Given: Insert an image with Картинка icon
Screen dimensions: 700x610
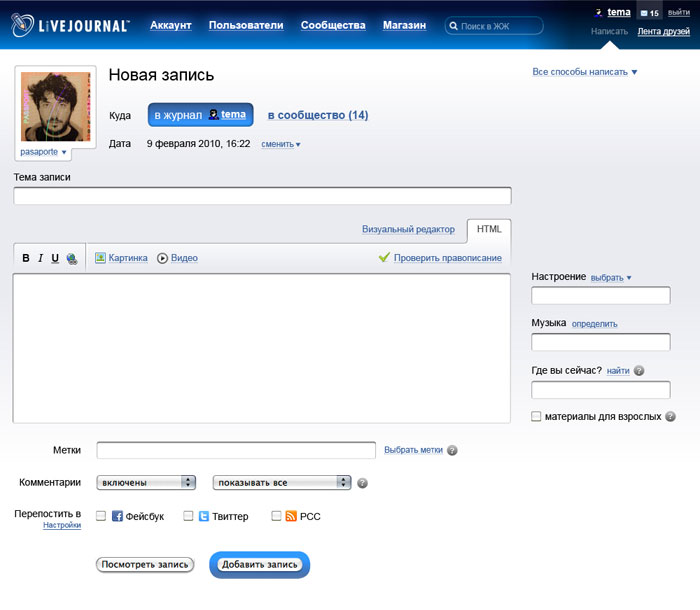Looking at the screenshot, I should click(x=101, y=258).
